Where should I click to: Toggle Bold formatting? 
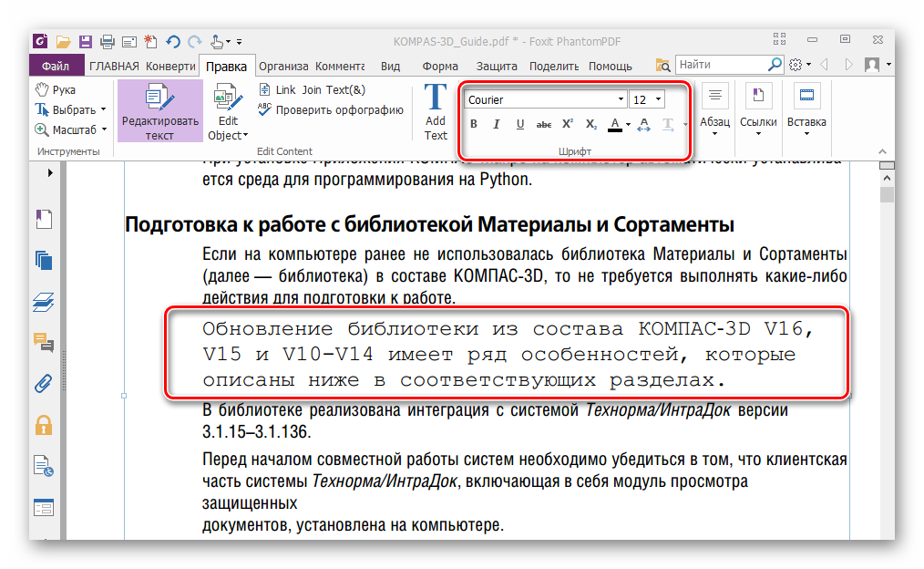(x=473, y=124)
